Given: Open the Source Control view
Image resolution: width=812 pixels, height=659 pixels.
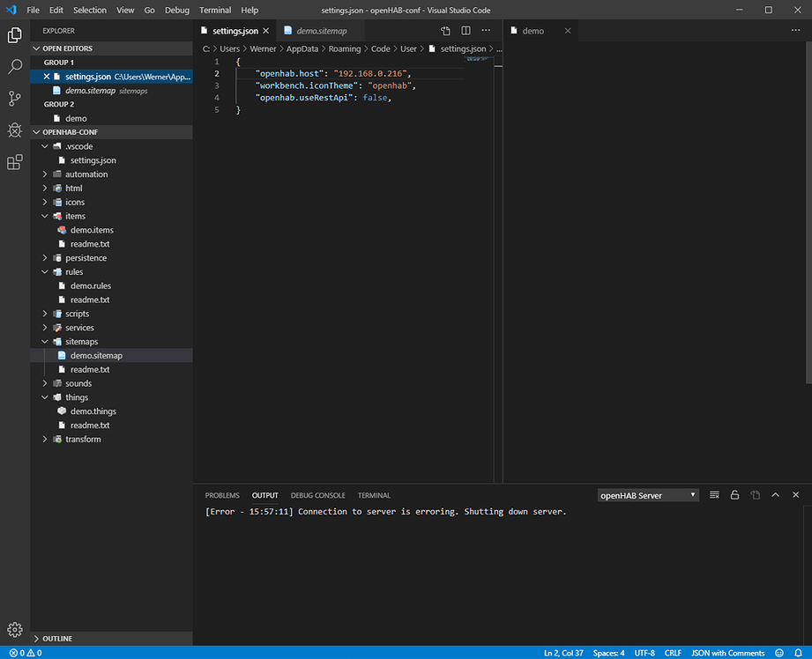Looking at the screenshot, I should tap(14, 99).
